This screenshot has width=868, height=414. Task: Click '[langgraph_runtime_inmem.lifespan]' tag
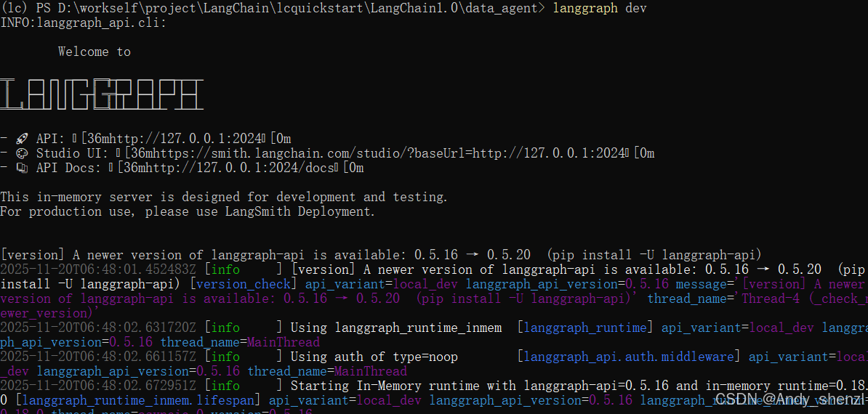(138, 399)
